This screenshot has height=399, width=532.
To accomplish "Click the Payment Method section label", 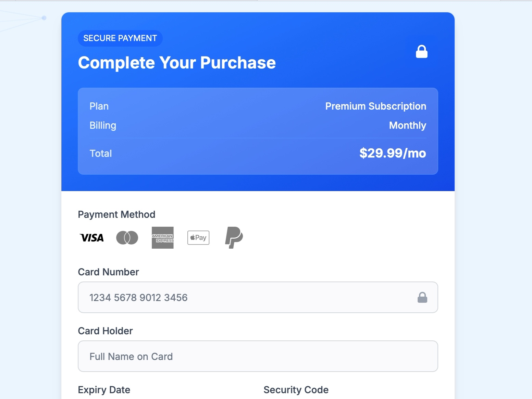I will click(x=116, y=214).
